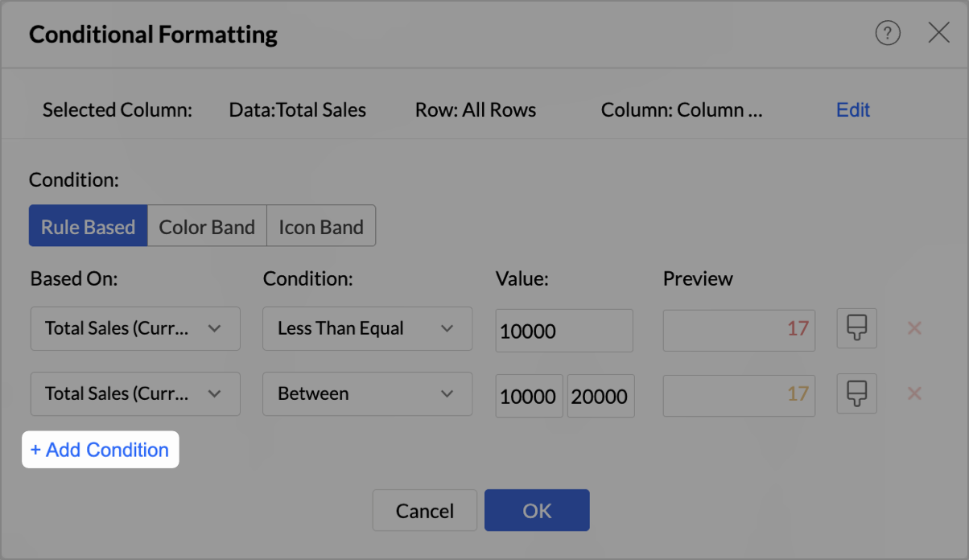Image resolution: width=969 pixels, height=560 pixels.
Task: Focus the Between upper value field 20000
Action: (600, 395)
